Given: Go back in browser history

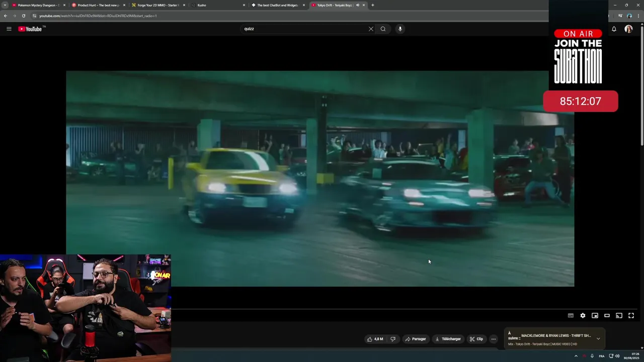Looking at the screenshot, I should pyautogui.click(x=5, y=16).
